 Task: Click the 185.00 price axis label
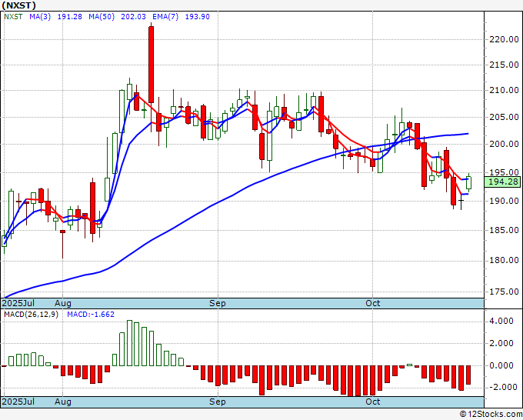coord(504,230)
